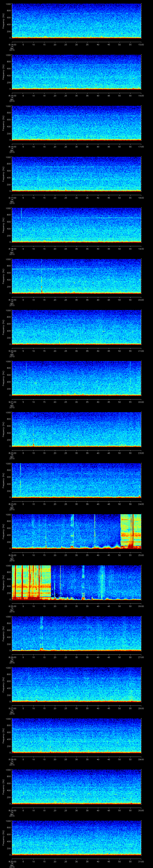Screen dimensions: 153x868
Task: Open the spectrogram panel starting at 8:27:00
Action: point(77,685)
